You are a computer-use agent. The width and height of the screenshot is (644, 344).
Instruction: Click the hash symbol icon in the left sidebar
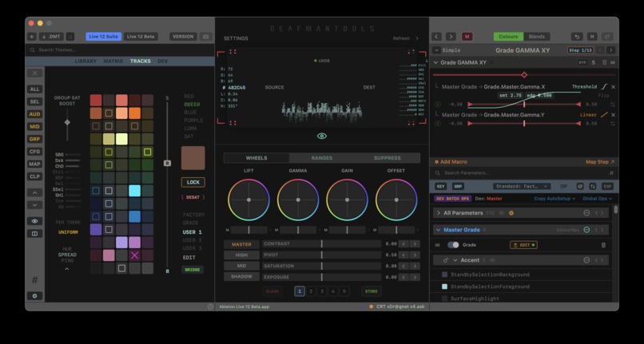point(34,280)
